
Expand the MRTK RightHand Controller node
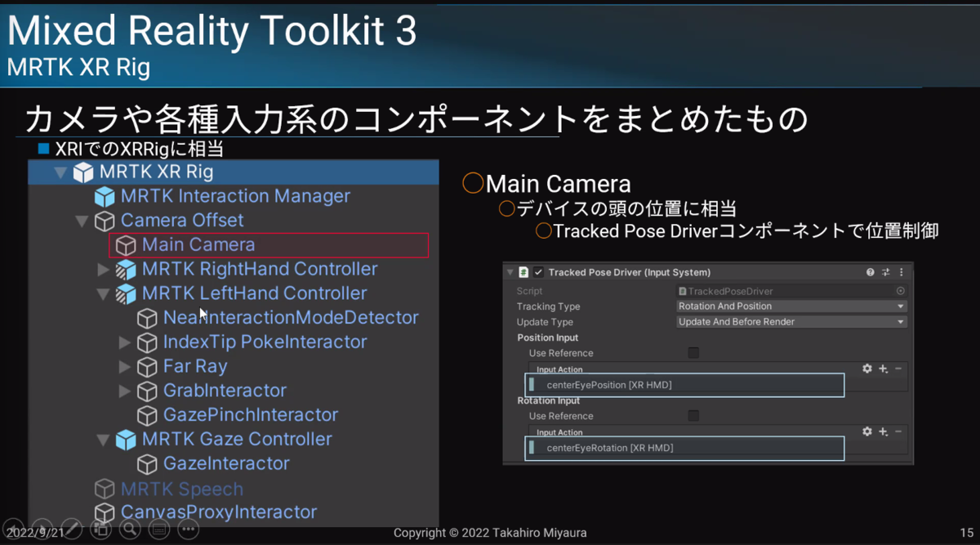pos(103,270)
